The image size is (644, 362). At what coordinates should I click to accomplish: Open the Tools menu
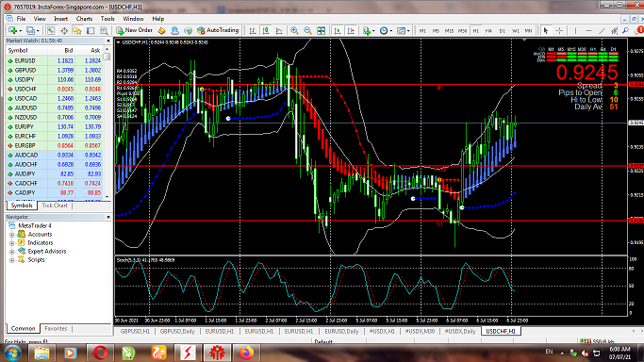click(107, 19)
